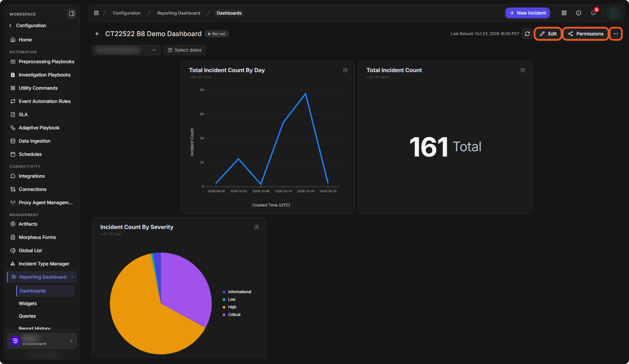This screenshot has width=629, height=364.
Task: Open the Permissions dialog
Action: [586, 34]
